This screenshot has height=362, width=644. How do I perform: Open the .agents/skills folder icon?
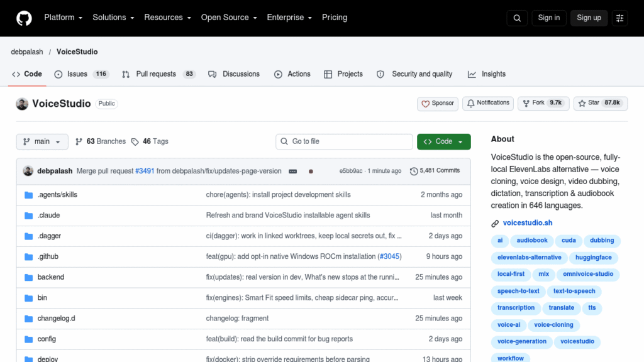(28, 195)
